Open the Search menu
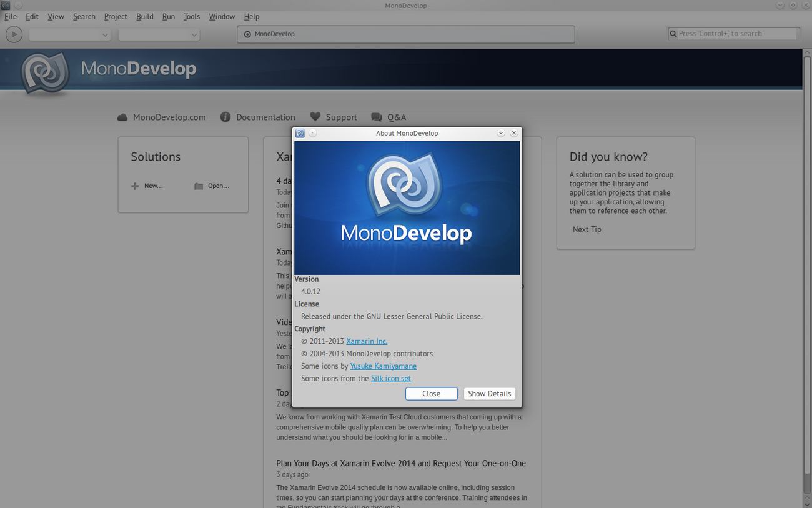The width and height of the screenshot is (812, 508). (84, 17)
